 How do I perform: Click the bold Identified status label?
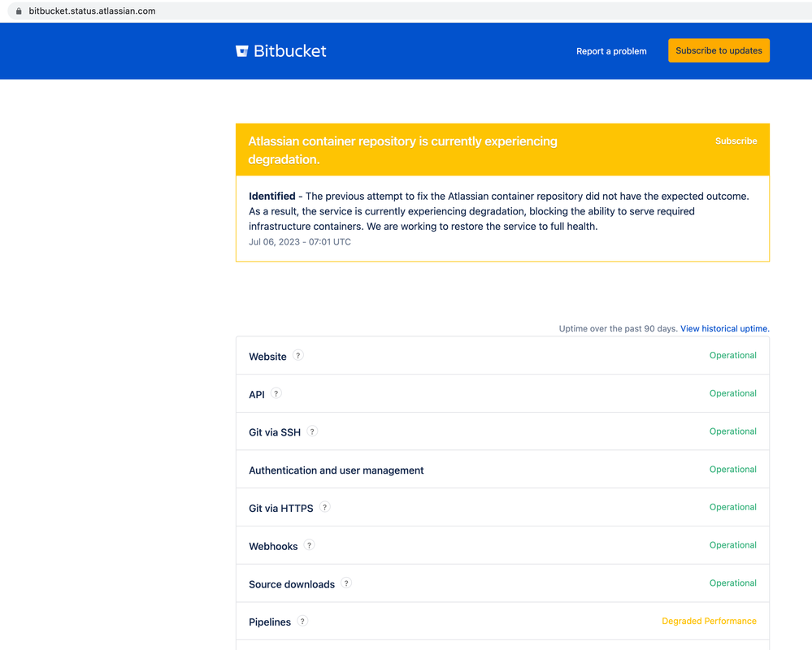tap(271, 196)
